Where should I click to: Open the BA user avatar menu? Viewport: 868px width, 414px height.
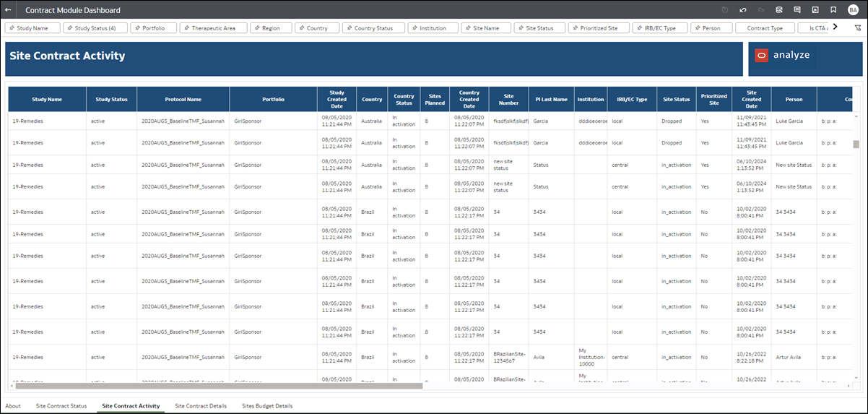pos(854,10)
